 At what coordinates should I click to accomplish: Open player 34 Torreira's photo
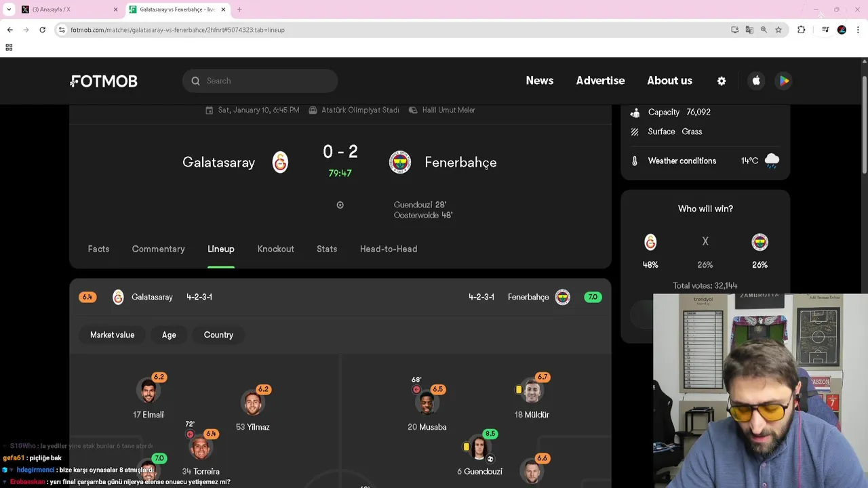click(200, 448)
